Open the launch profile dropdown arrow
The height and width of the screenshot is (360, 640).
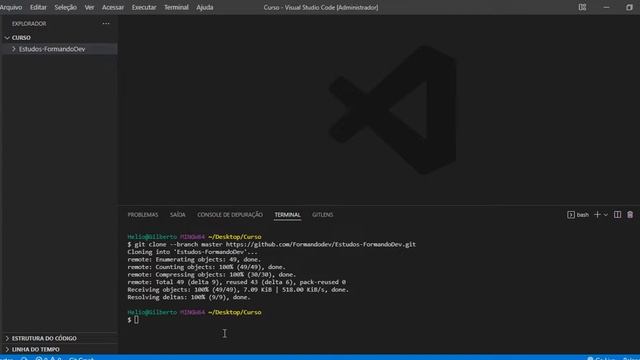tap(606, 215)
